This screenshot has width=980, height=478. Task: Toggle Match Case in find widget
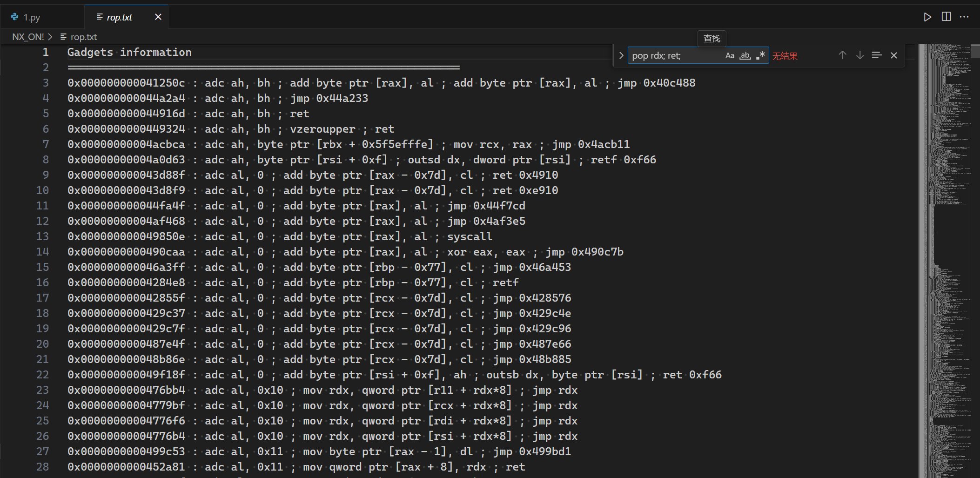point(730,56)
